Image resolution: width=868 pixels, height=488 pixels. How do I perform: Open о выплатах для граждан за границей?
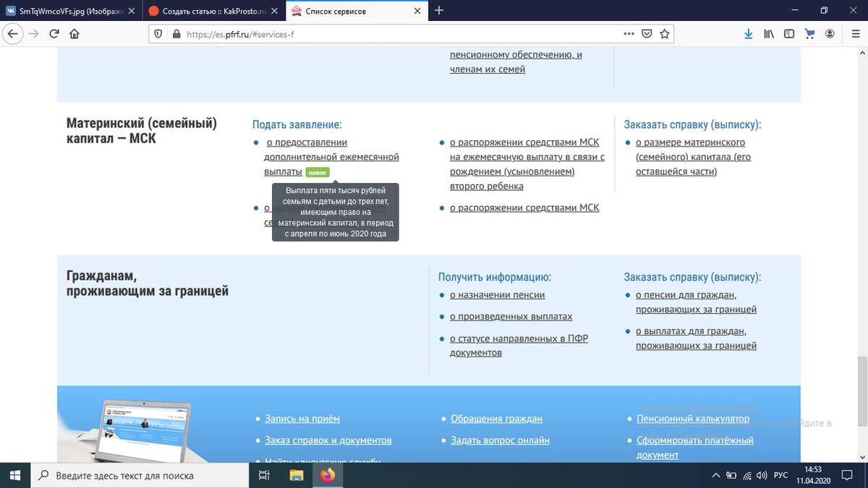[696, 338]
